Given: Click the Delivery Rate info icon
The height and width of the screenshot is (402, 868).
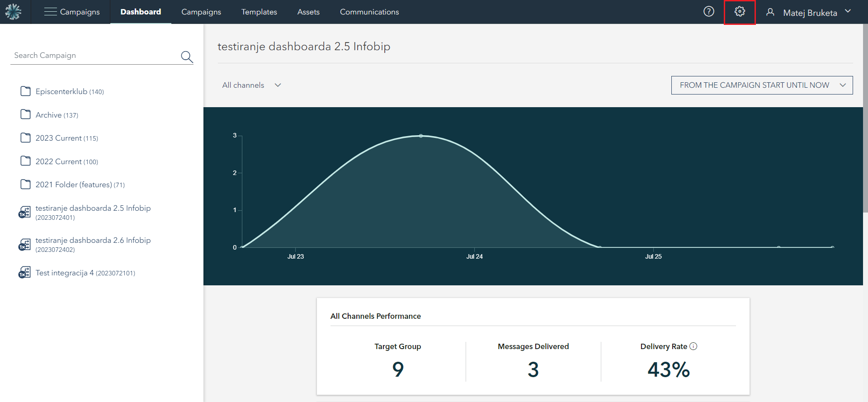Looking at the screenshot, I should [x=693, y=346].
